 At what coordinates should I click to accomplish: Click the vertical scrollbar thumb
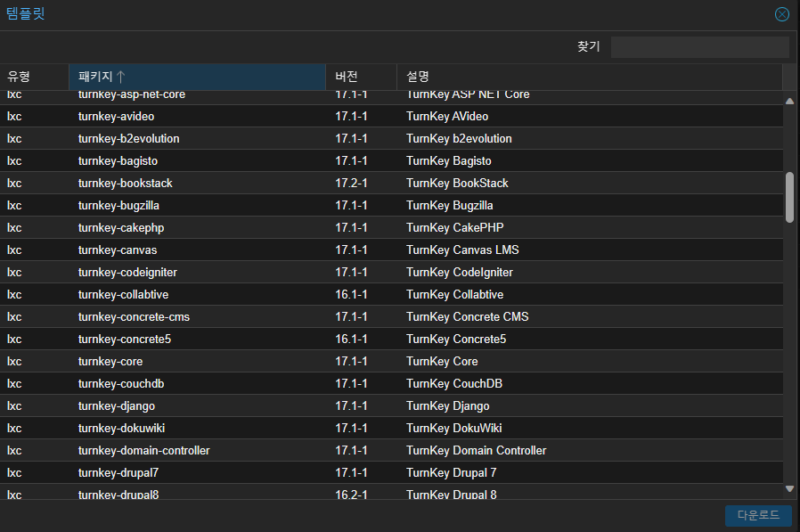[790, 197]
